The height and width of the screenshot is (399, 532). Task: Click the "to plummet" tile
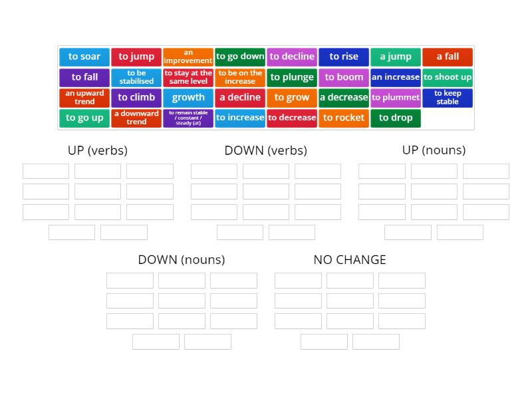(x=396, y=97)
